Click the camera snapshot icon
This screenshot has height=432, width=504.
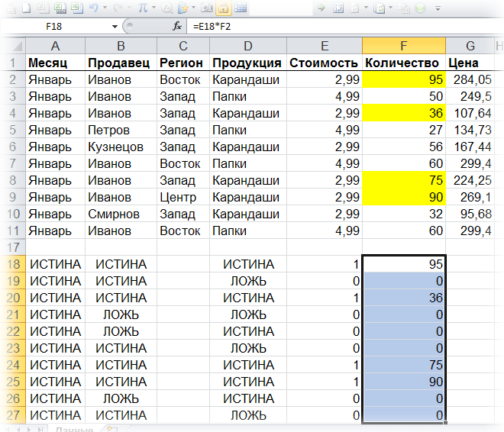point(207,8)
